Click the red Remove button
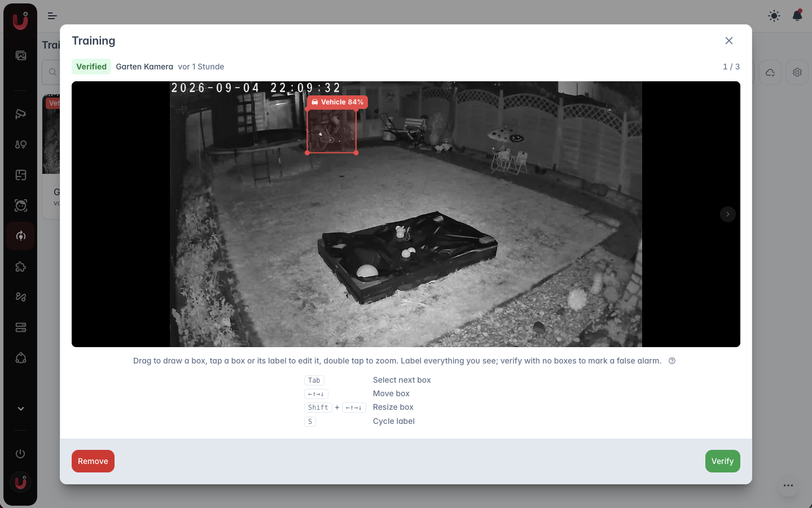This screenshot has height=508, width=812. [x=93, y=461]
